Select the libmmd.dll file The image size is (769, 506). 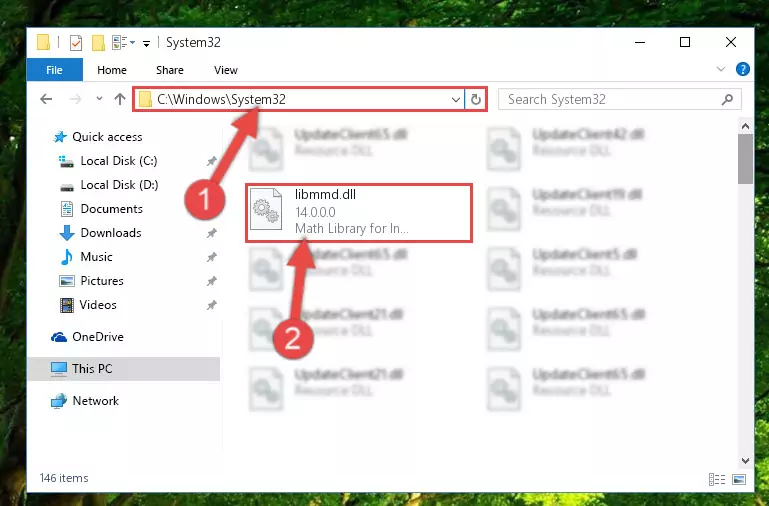pos(359,213)
